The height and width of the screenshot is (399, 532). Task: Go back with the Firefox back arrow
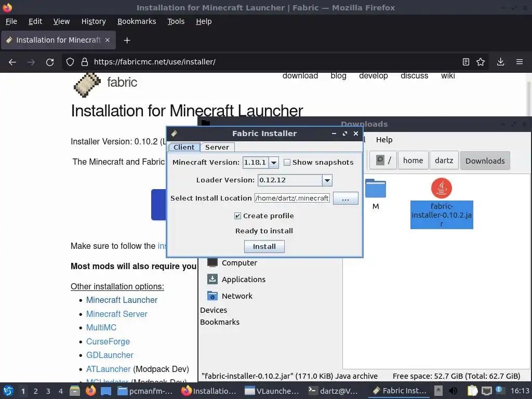(12, 62)
